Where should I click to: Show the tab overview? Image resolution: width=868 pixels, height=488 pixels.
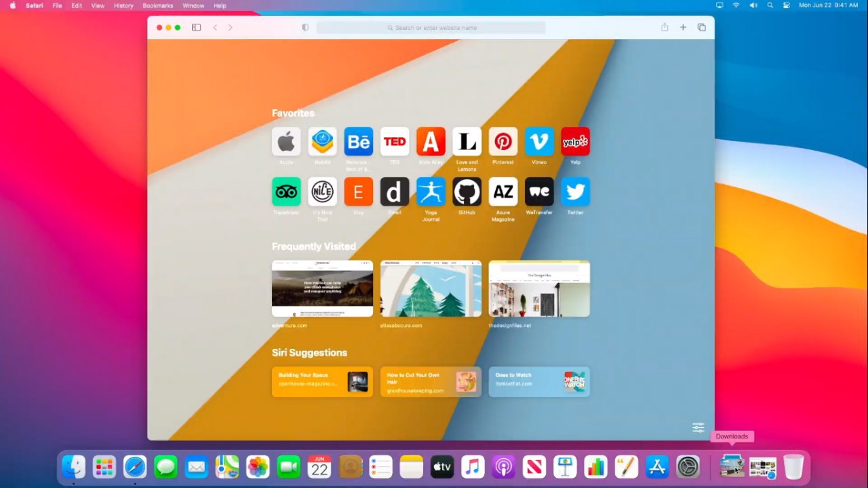(701, 27)
